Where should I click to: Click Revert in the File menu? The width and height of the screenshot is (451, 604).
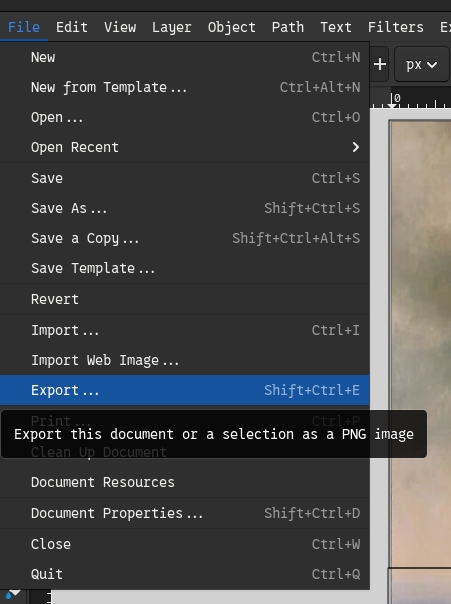[184, 299]
